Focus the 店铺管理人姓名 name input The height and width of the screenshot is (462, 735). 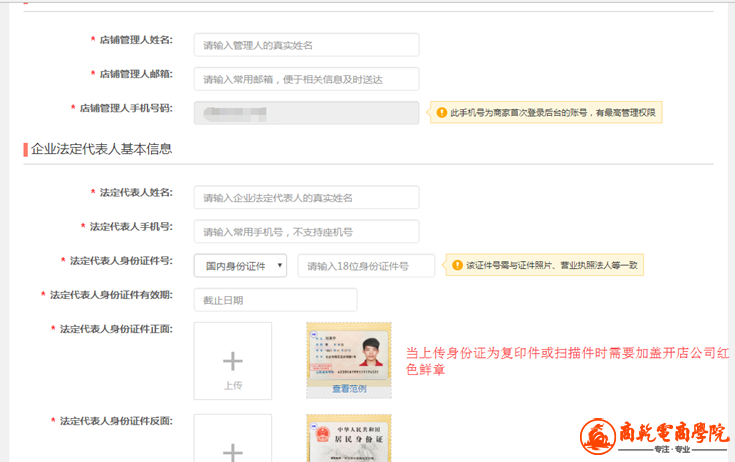pos(306,45)
